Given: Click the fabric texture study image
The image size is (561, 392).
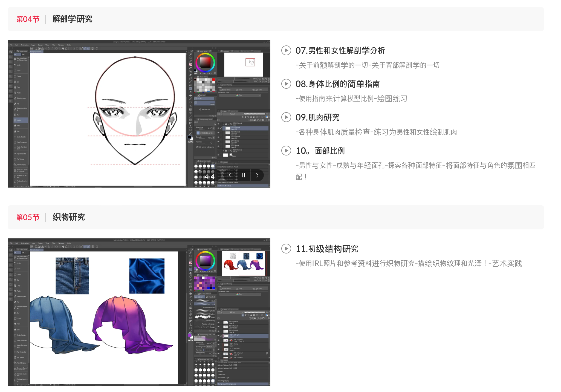Looking at the screenshot, I should click(139, 312).
